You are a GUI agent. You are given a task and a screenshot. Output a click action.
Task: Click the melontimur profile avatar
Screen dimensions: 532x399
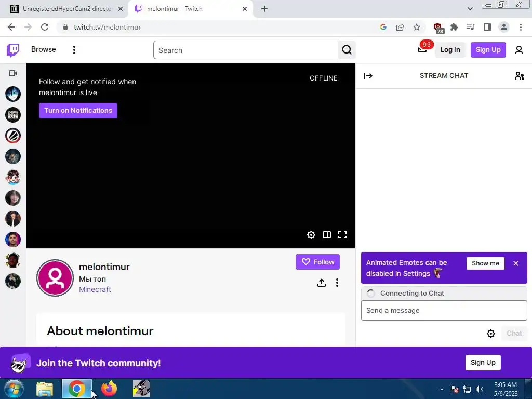(x=55, y=278)
